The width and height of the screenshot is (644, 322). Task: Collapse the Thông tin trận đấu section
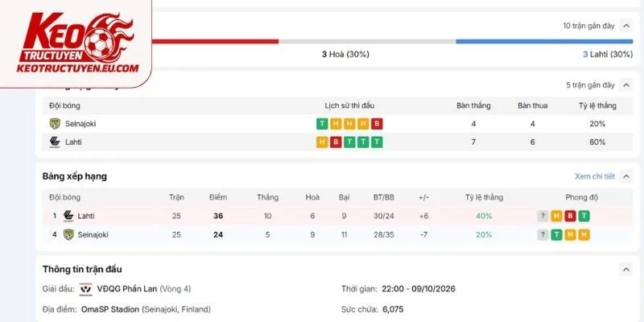tap(625, 270)
